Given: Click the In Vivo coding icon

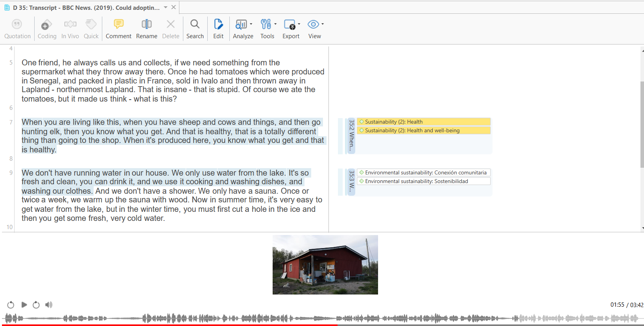Looking at the screenshot, I should 70,24.
